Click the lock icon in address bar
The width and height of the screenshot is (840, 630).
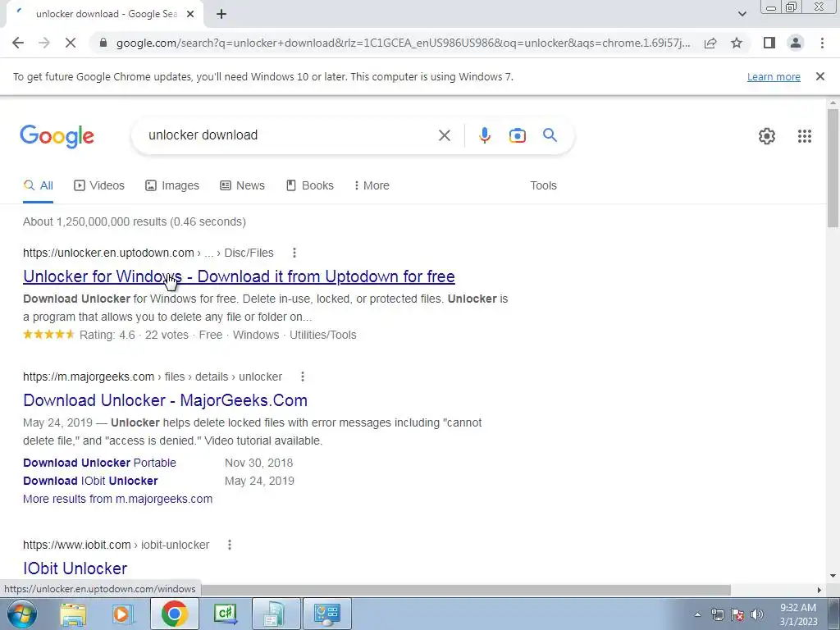104,43
